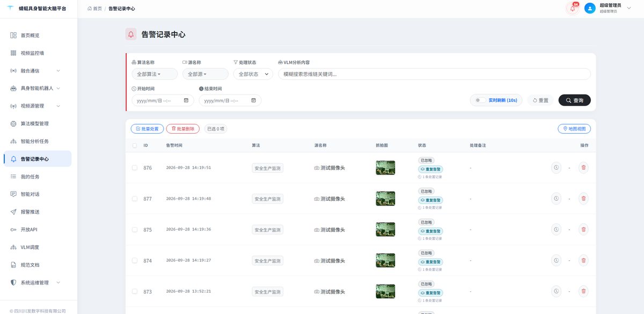
Task: Delete alert record 876 via trash icon
Action: point(583,168)
